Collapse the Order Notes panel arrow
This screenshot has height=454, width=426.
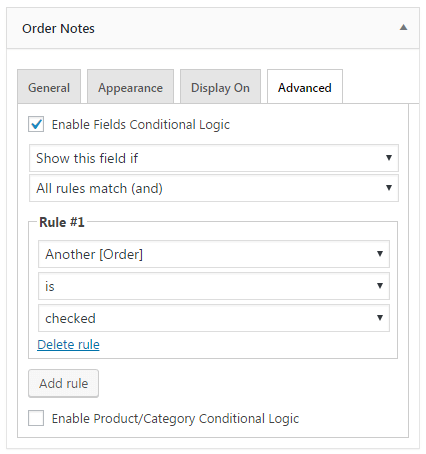[x=403, y=27]
